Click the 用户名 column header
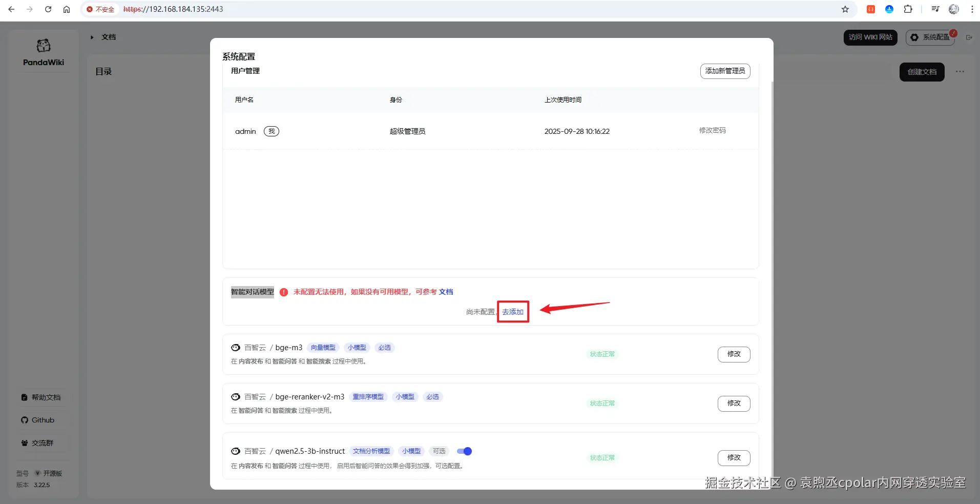980x504 pixels. (x=244, y=100)
